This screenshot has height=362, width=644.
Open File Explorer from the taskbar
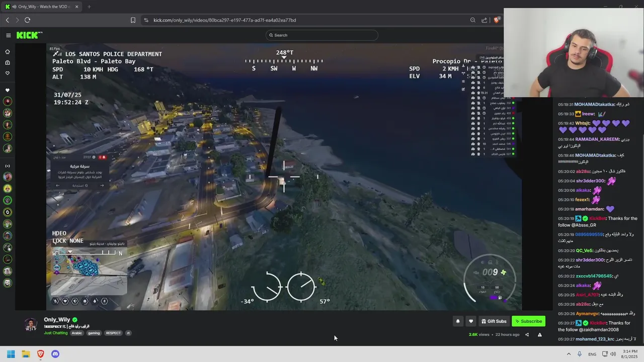pos(26,354)
